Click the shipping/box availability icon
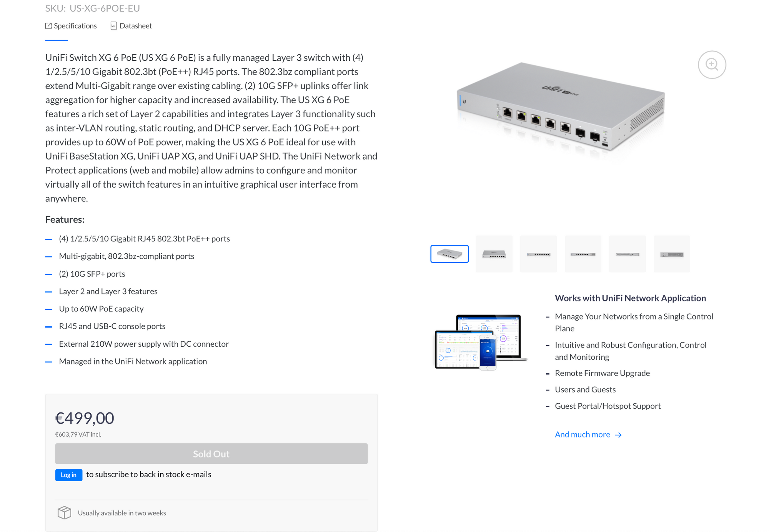 (x=64, y=513)
